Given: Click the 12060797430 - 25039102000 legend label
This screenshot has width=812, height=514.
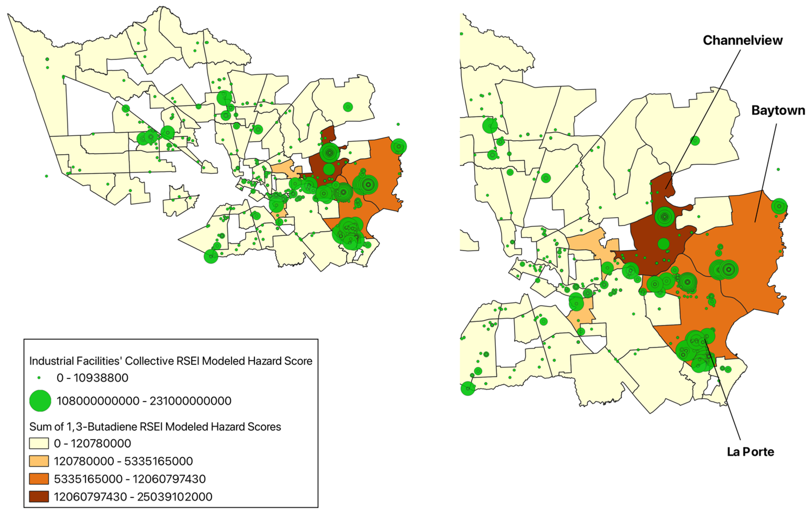Looking at the screenshot, I should pos(133,497).
